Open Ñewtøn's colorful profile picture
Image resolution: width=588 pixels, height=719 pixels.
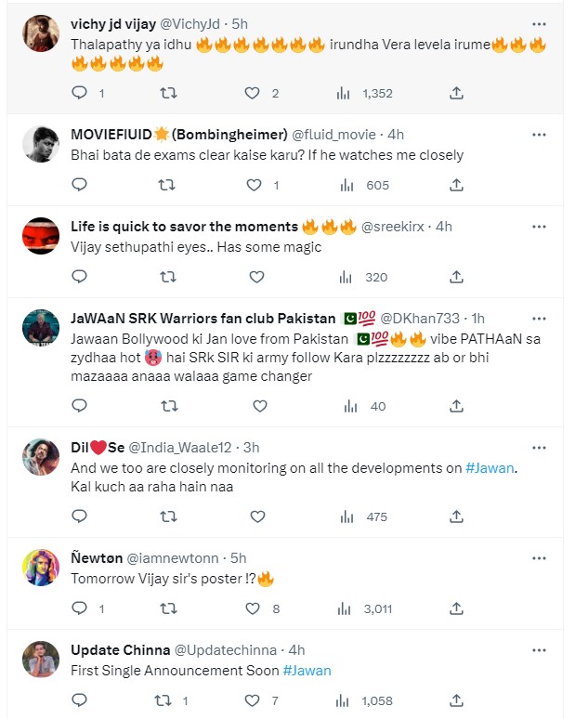point(41,568)
